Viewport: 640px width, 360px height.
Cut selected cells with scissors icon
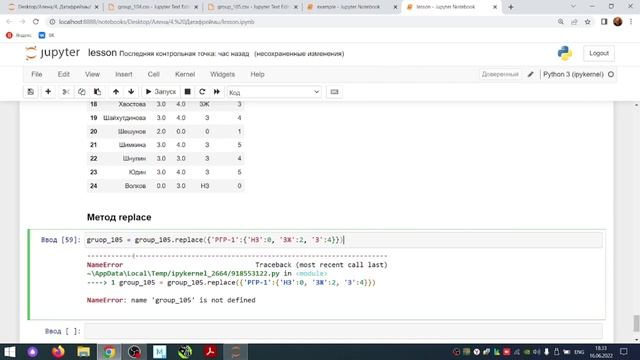coord(65,92)
